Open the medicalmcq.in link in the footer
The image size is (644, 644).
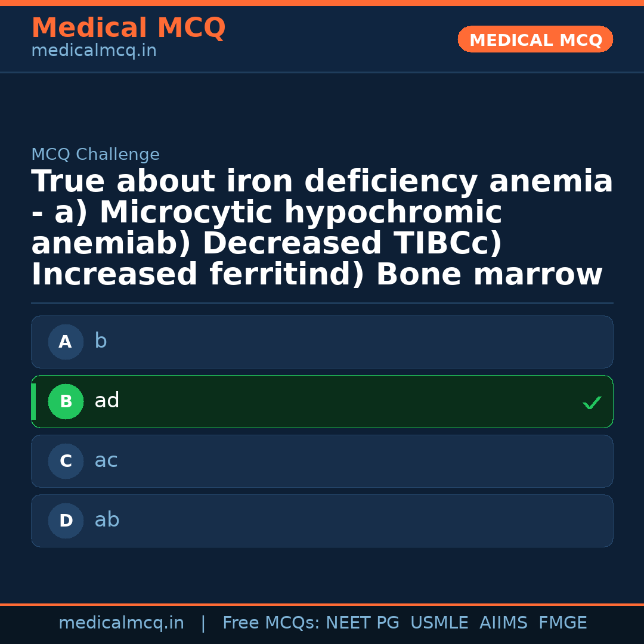(121, 623)
